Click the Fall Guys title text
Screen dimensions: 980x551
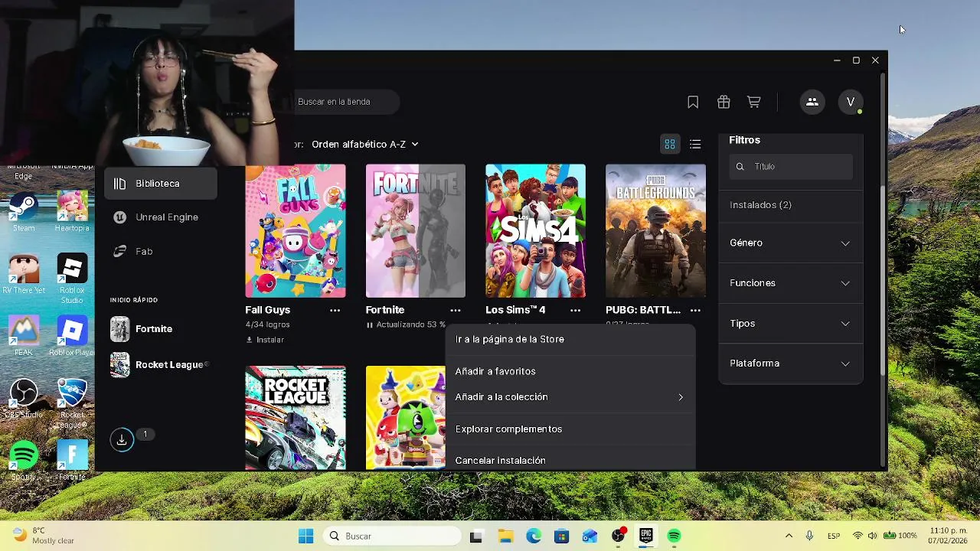coord(267,310)
